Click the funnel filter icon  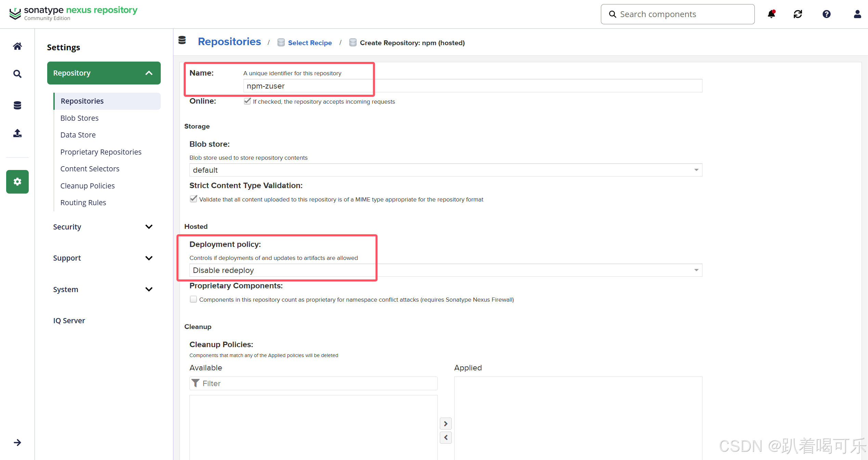click(x=195, y=383)
